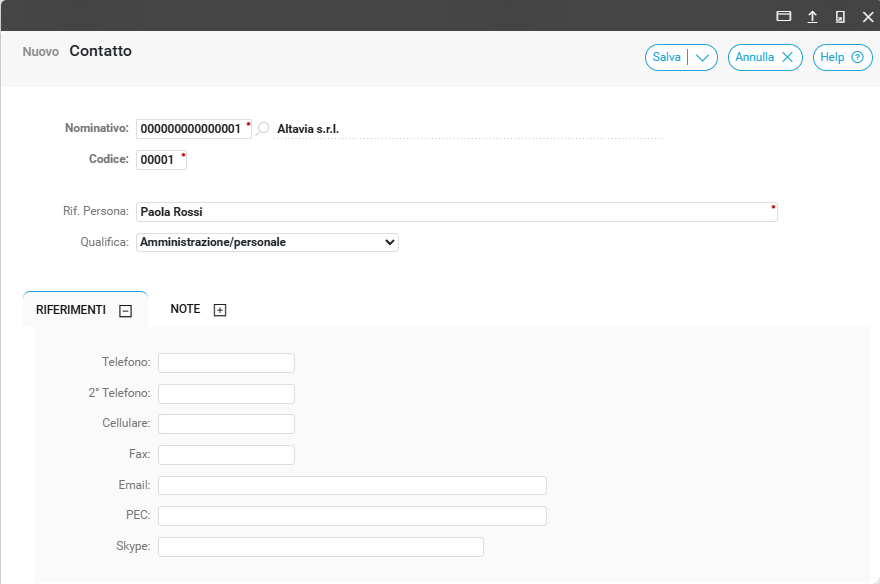Screen dimensions: 880x584
Task: Expand the NOTE section plus icon
Action: coord(220,310)
